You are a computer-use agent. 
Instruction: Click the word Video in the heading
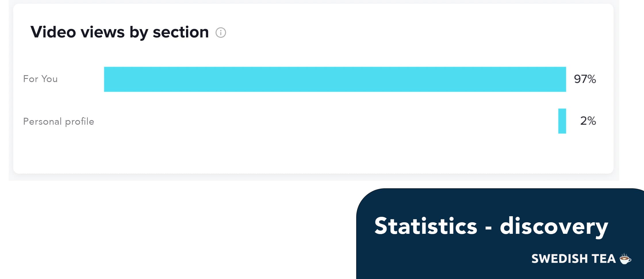pyautogui.click(x=53, y=32)
